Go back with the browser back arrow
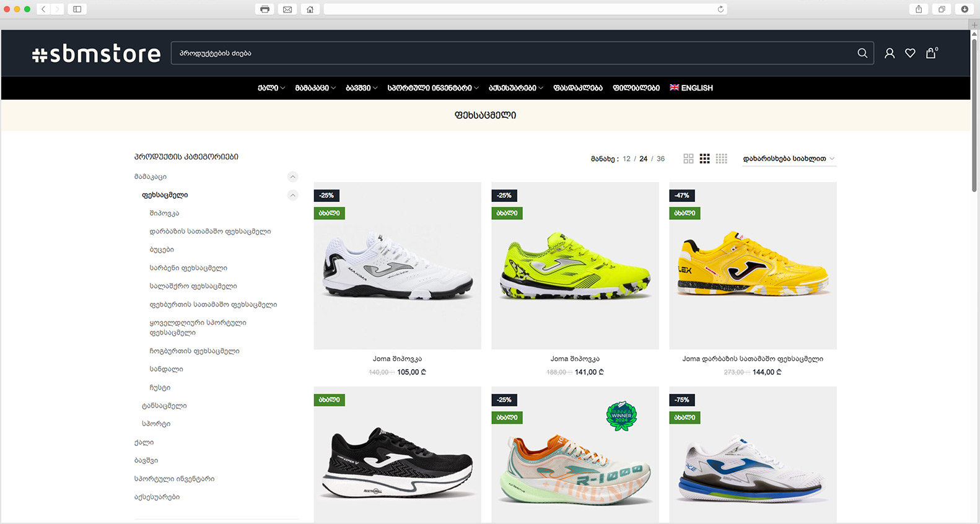 tap(43, 9)
